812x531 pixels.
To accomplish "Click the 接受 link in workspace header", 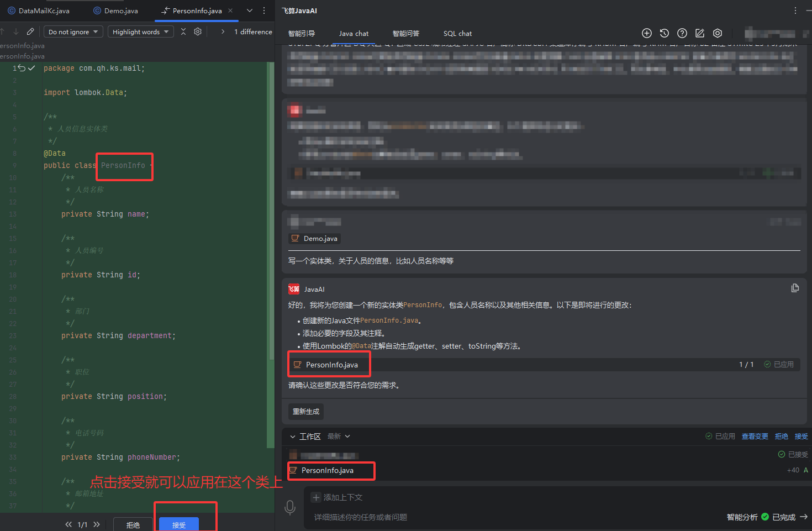I will (x=801, y=436).
